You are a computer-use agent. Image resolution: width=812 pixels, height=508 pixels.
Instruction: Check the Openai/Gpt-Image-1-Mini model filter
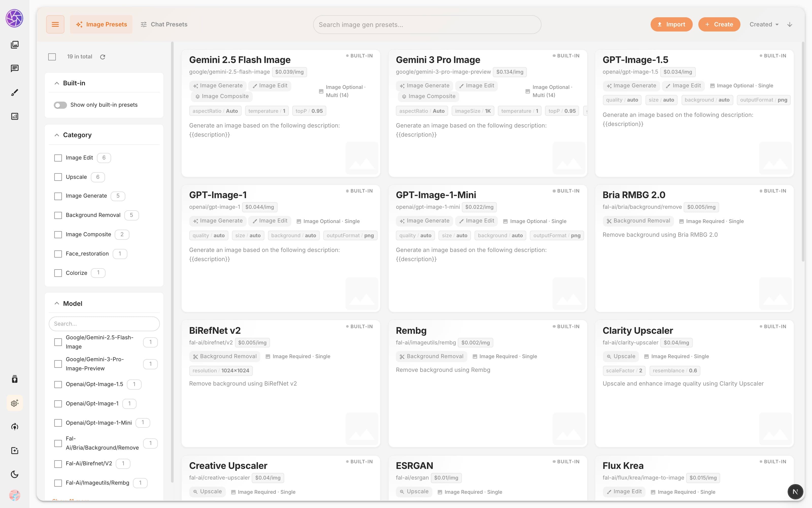(x=58, y=423)
